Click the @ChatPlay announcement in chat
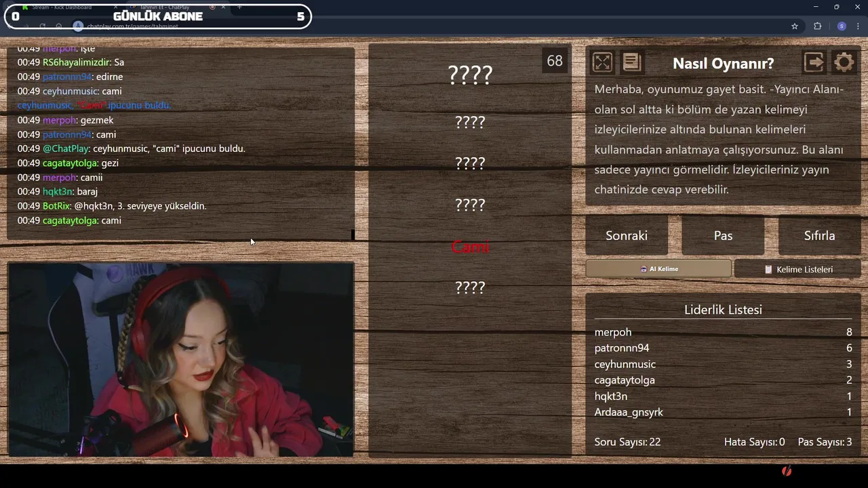This screenshot has height=488, width=868. [131, 148]
